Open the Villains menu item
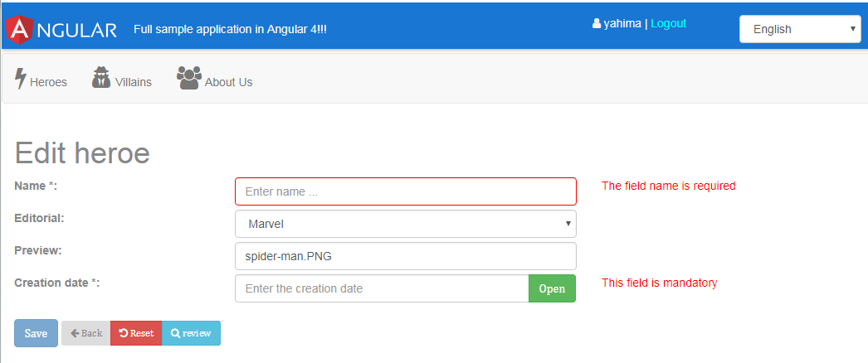 click(x=133, y=82)
